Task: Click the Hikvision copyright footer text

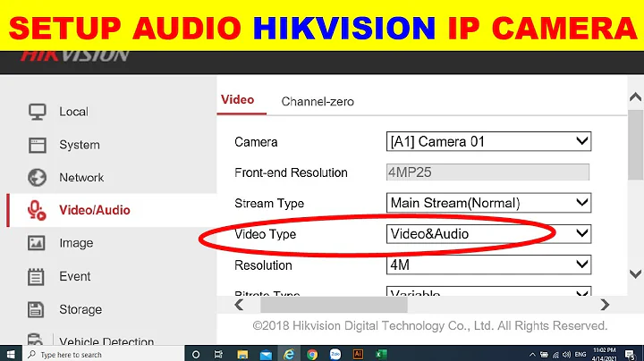Action: 430,326
